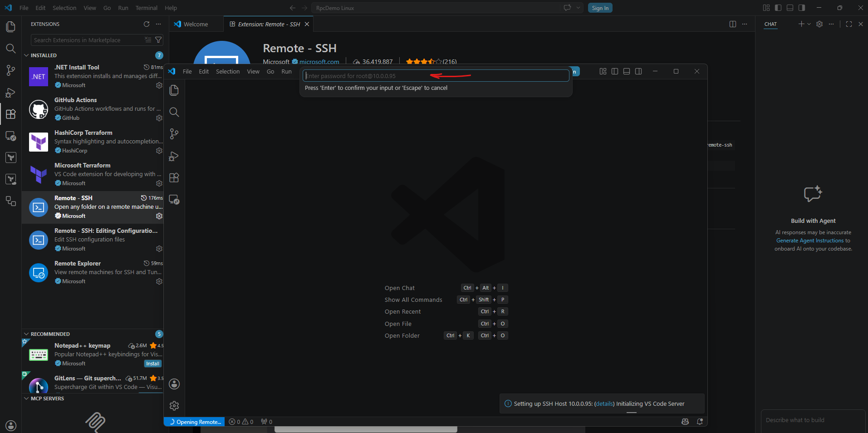Toggle secondary side bar in the RpcDemo Linux window
This screenshot has width=868, height=433.
(x=802, y=8)
